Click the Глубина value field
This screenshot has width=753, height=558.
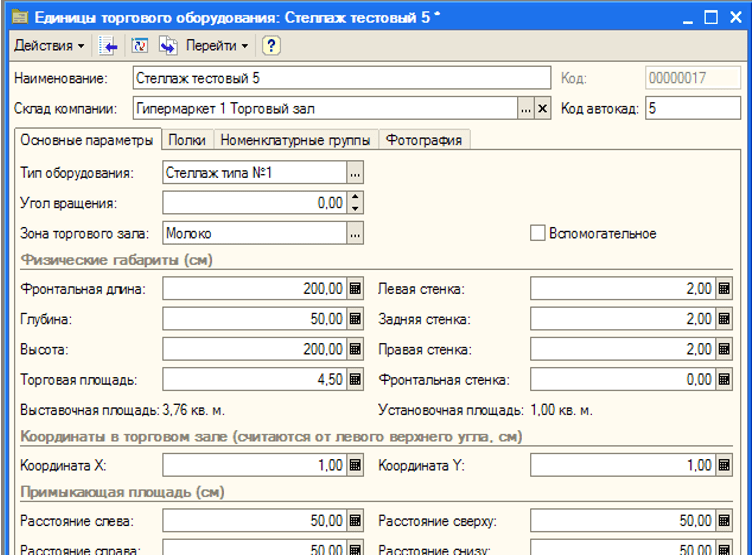pos(255,319)
